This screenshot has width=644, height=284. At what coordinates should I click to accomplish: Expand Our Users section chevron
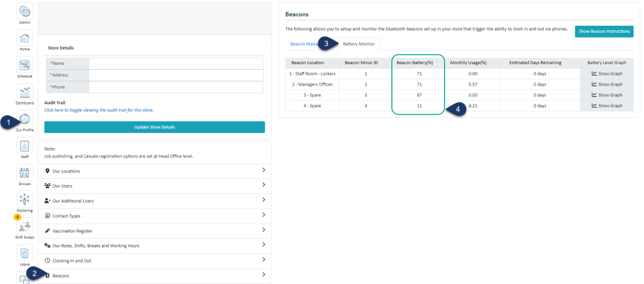[264, 185]
